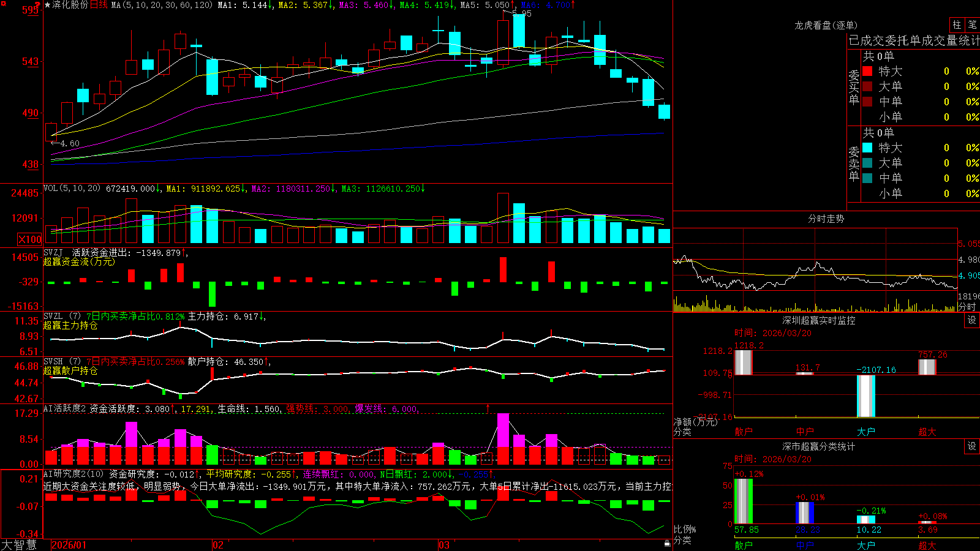This screenshot has width=980, height=551.
Task: Click the SVZL indicator name
Action: pyautogui.click(x=53, y=317)
